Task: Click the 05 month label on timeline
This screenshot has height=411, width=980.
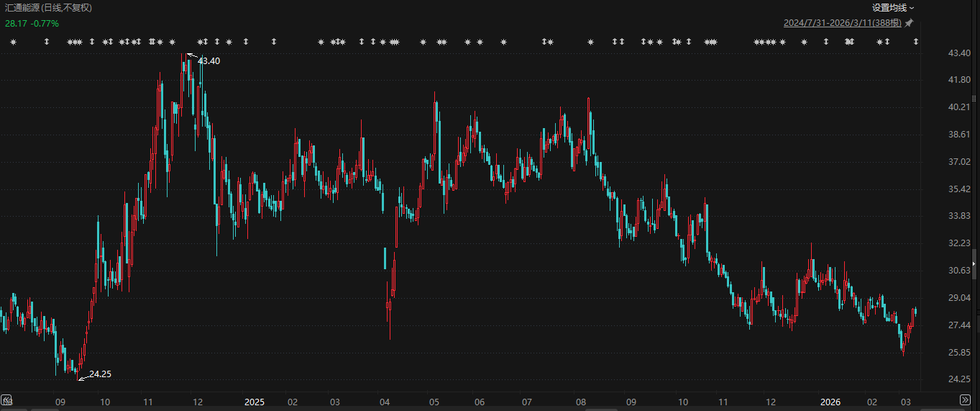Action: click(x=434, y=402)
